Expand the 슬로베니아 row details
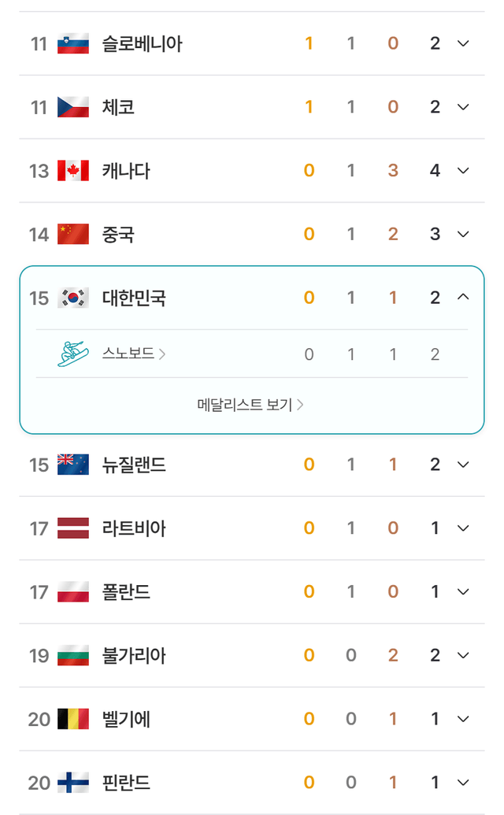Viewport: 504px width, 815px height. coord(463,43)
